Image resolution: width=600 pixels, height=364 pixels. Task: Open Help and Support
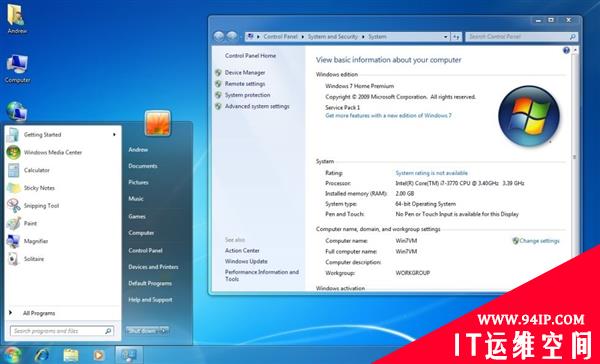[x=150, y=300]
